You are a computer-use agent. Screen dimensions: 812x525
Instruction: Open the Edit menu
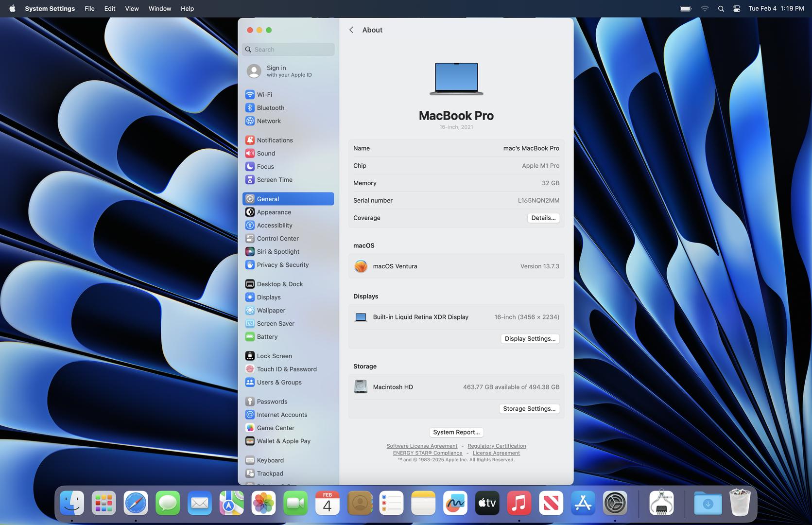point(110,8)
